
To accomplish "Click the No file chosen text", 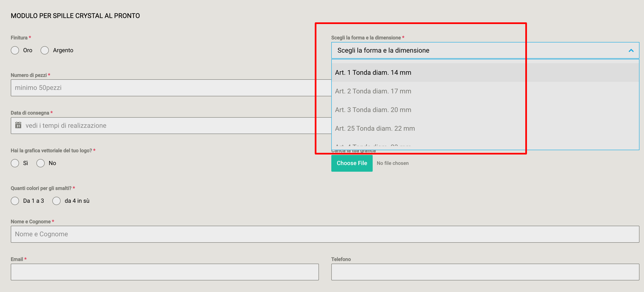I will (393, 163).
